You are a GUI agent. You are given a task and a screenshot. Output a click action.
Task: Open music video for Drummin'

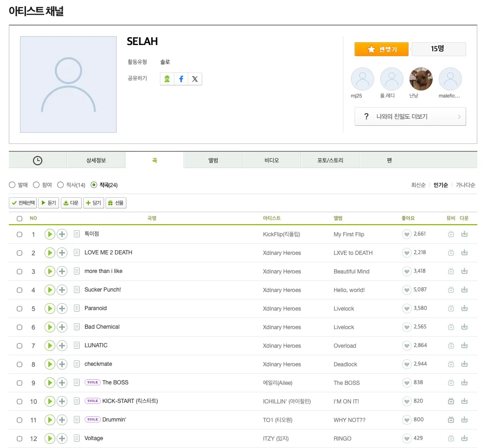pos(451,420)
